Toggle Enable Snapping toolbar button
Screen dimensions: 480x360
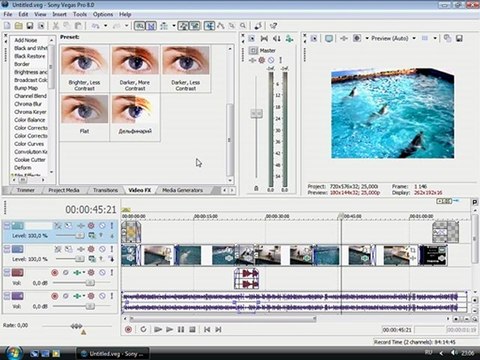140,26
